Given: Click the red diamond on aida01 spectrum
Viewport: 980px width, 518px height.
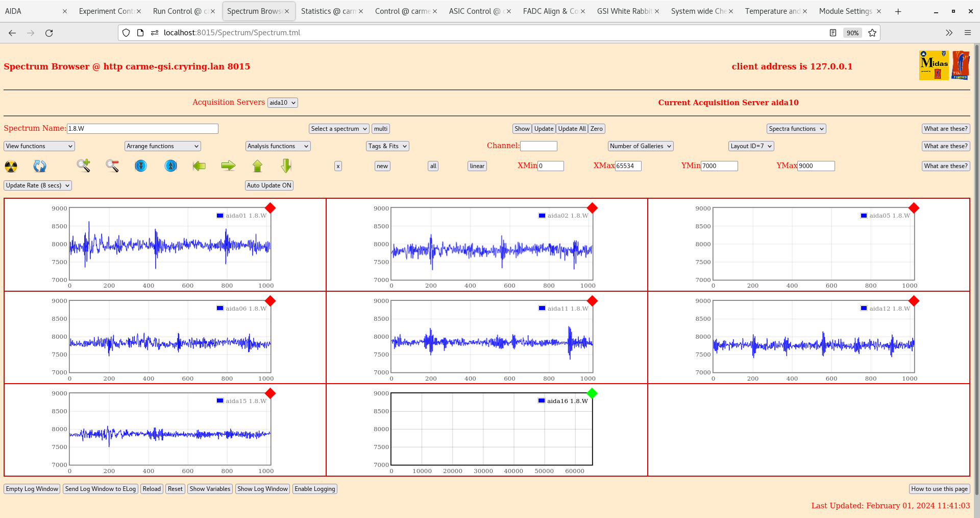Looking at the screenshot, I should click(271, 208).
